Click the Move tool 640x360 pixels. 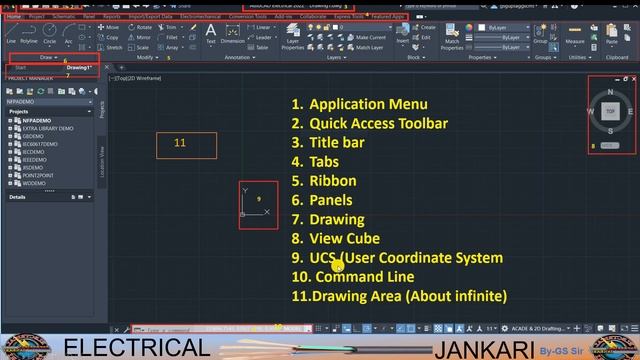point(108,27)
